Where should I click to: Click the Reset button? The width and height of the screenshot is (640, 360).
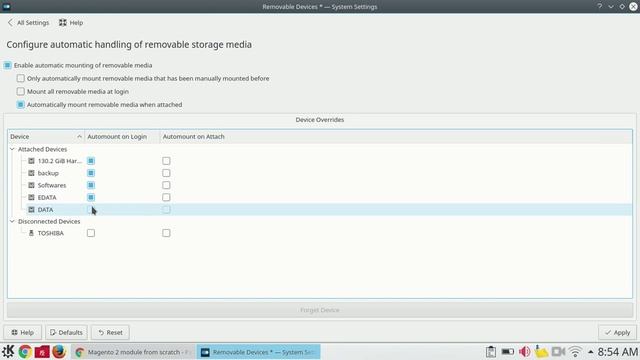coord(110,333)
